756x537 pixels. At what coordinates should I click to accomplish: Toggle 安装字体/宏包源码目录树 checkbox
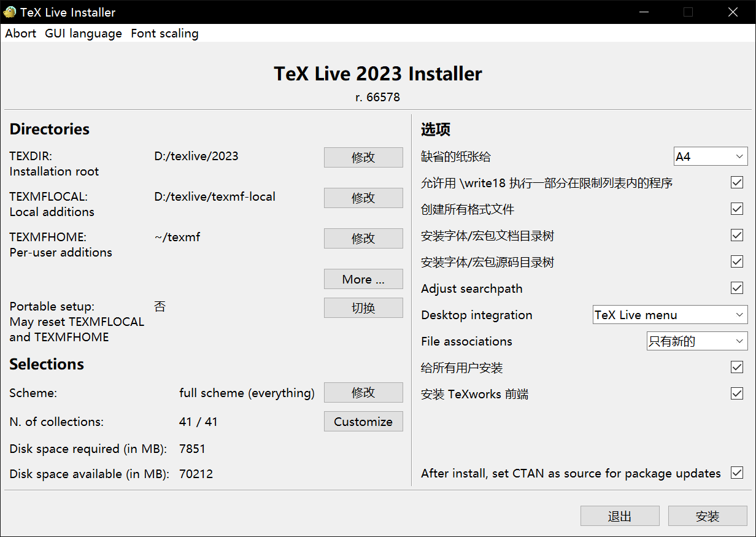[737, 261]
